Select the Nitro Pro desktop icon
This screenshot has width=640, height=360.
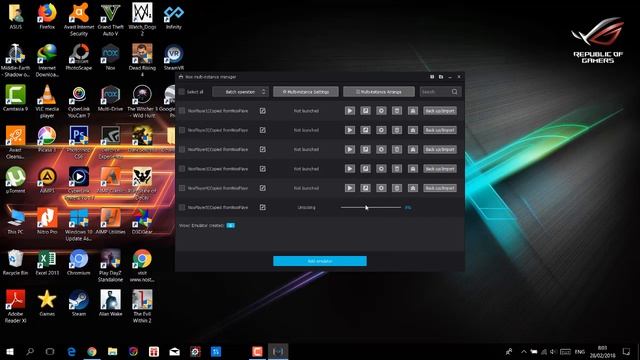coord(47,221)
